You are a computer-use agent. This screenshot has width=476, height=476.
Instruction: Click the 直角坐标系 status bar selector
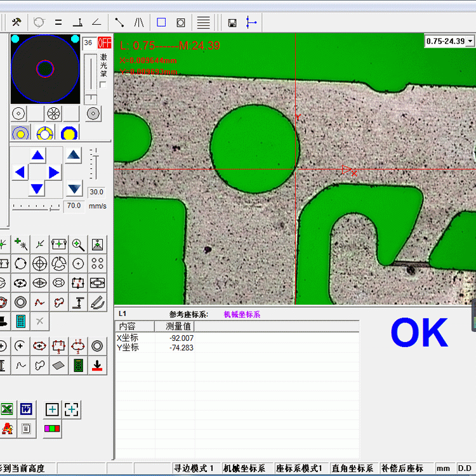point(352,468)
